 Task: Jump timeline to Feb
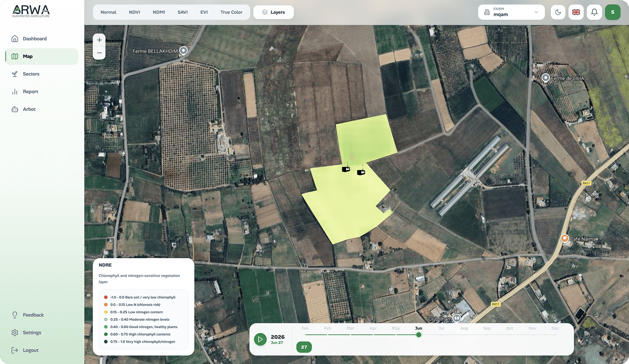(328, 328)
